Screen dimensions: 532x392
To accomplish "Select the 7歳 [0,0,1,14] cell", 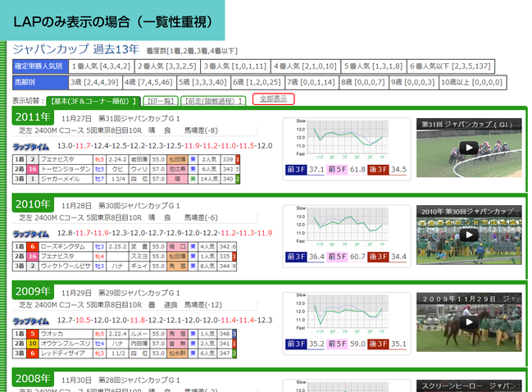I will pyautogui.click(x=311, y=83).
